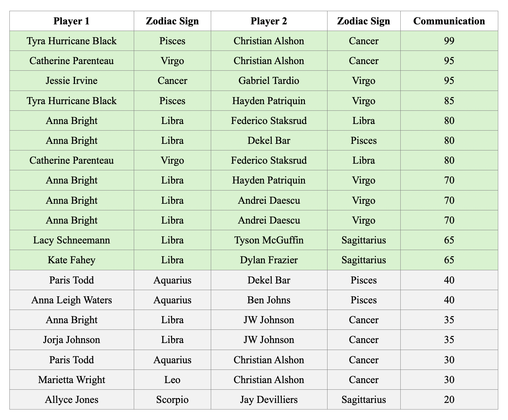Select the Tyson McGuffin cell

tap(269, 240)
